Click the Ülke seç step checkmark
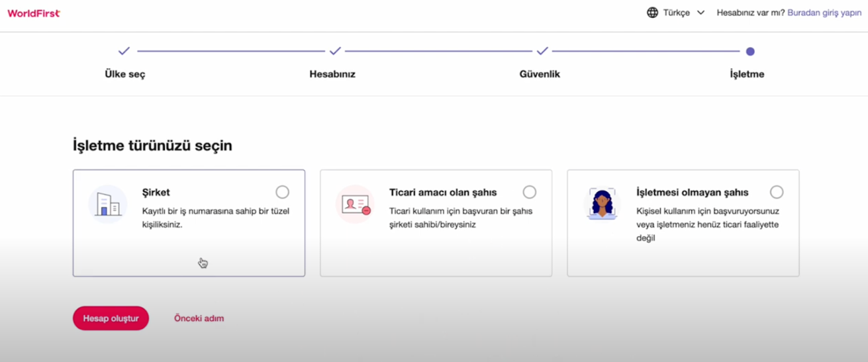868x362 pixels. (x=124, y=51)
